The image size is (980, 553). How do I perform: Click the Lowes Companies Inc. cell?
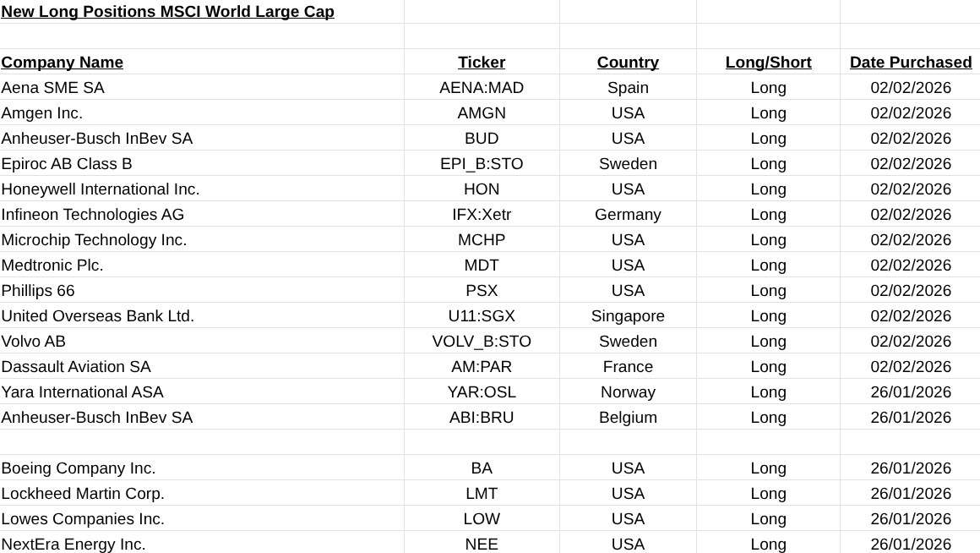(x=83, y=519)
